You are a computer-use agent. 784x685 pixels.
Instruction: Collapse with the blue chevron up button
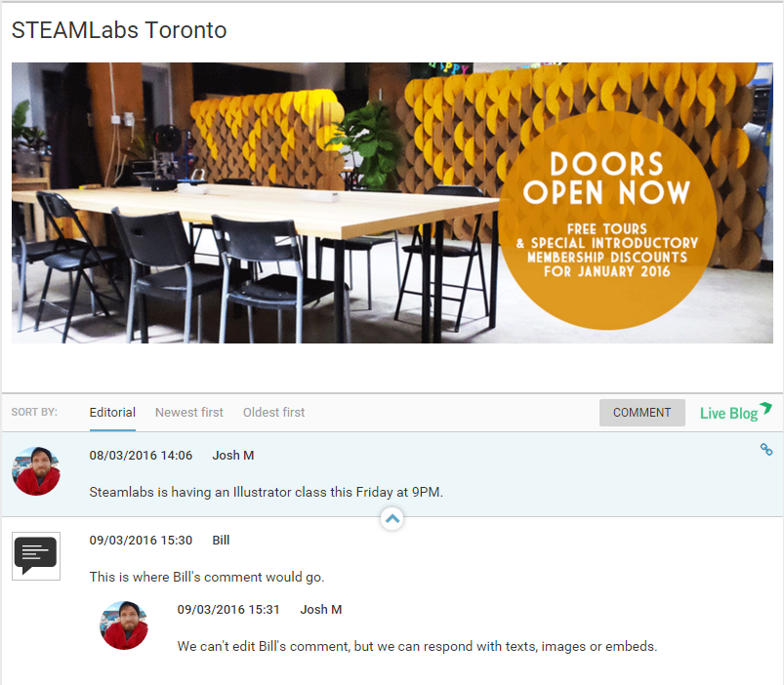pos(392,518)
